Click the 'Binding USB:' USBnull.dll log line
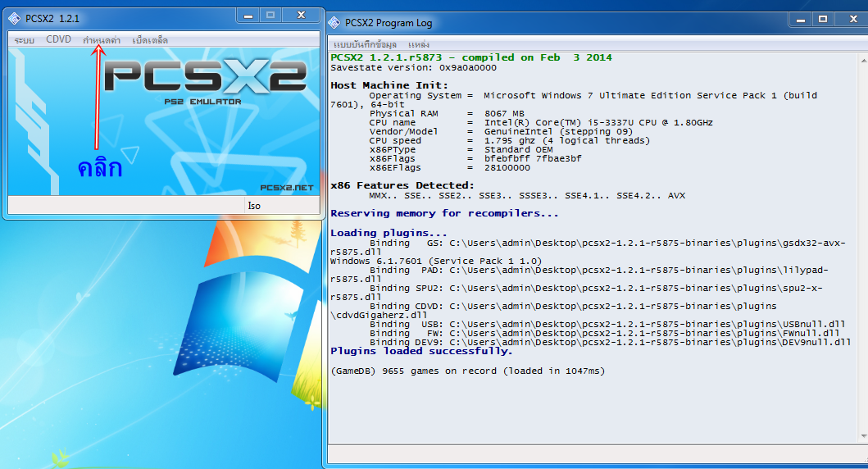 click(607, 325)
